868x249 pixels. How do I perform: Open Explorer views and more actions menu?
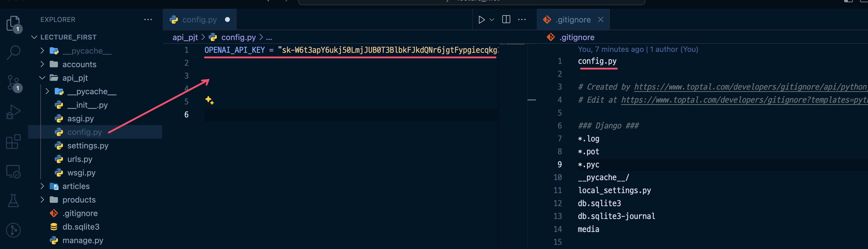[x=148, y=20]
